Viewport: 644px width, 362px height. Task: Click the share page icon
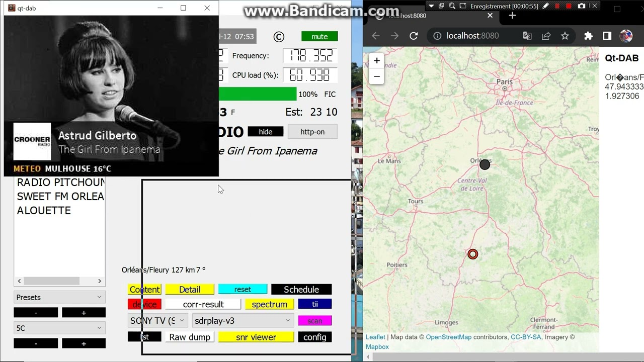point(546,36)
